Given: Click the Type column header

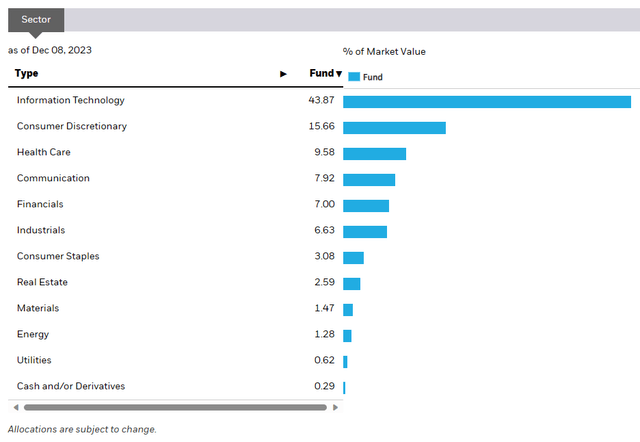Looking at the screenshot, I should click(27, 73).
